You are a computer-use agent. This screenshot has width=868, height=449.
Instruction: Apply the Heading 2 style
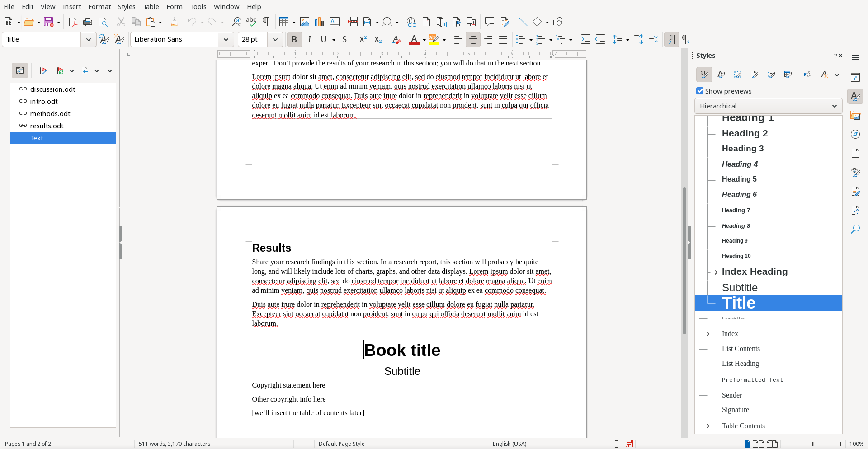pos(745,133)
